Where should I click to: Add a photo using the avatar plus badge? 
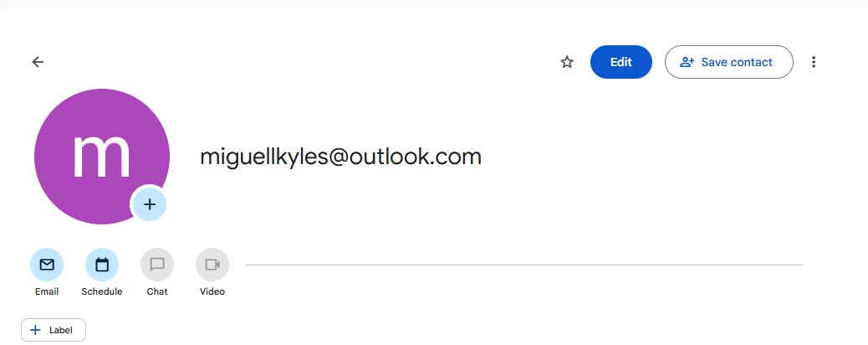click(150, 204)
